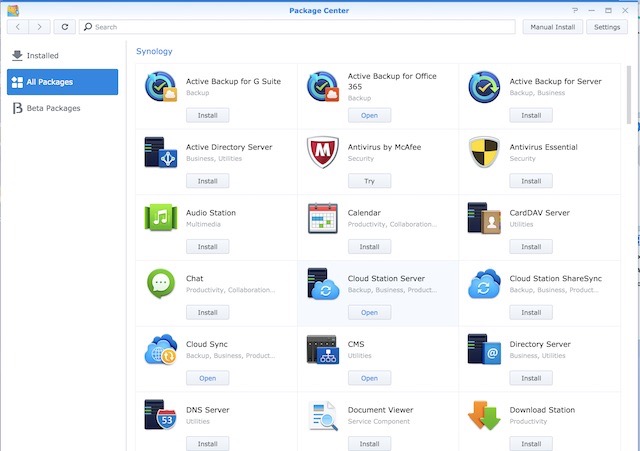The image size is (640, 451).
Task: Open Package Center Settings
Action: coord(607,27)
